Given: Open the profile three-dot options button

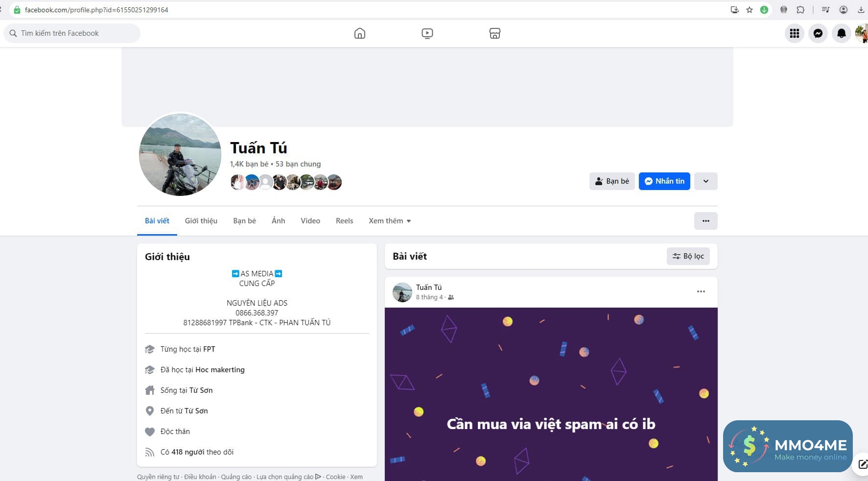Looking at the screenshot, I should coord(706,221).
